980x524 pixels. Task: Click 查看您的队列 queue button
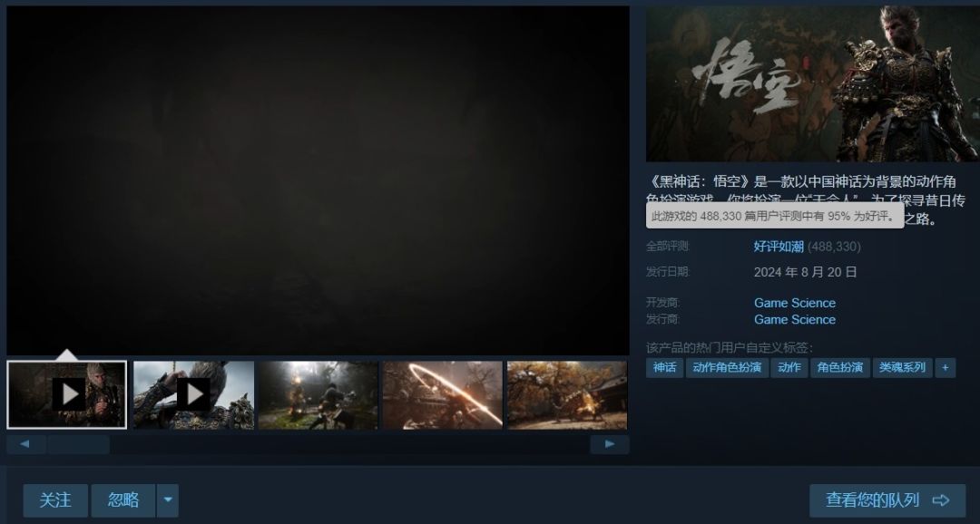pos(887,500)
